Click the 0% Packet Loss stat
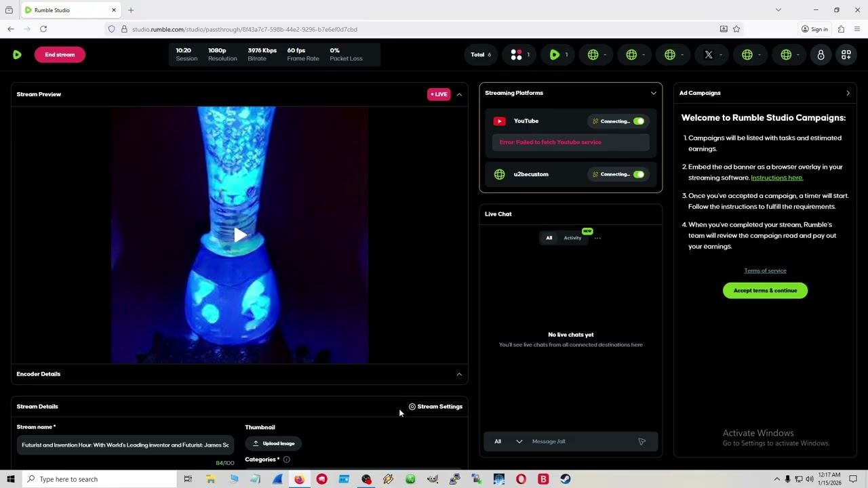The width and height of the screenshot is (868, 488). click(346, 55)
